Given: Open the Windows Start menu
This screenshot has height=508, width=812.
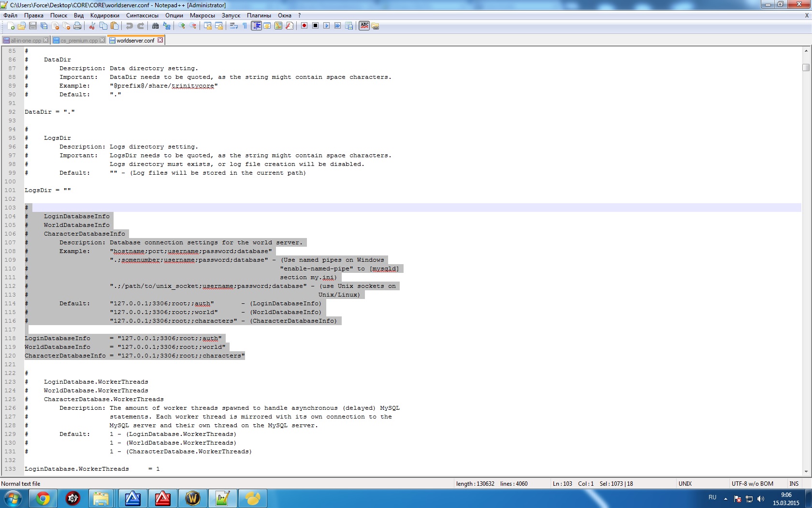Looking at the screenshot, I should (13, 498).
